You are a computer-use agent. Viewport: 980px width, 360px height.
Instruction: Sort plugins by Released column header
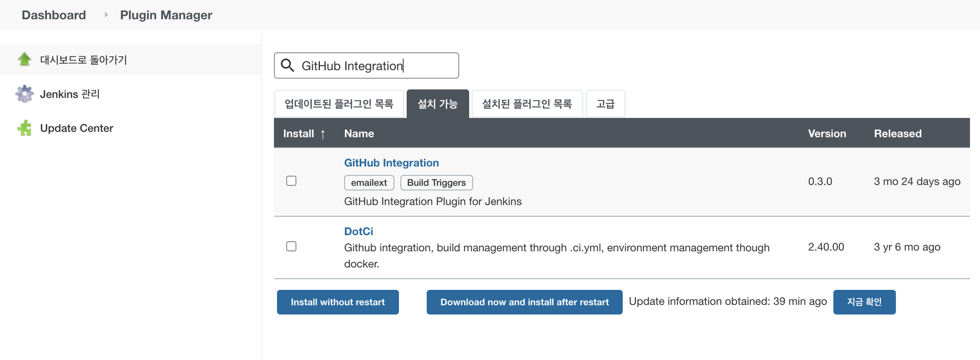pyautogui.click(x=897, y=133)
